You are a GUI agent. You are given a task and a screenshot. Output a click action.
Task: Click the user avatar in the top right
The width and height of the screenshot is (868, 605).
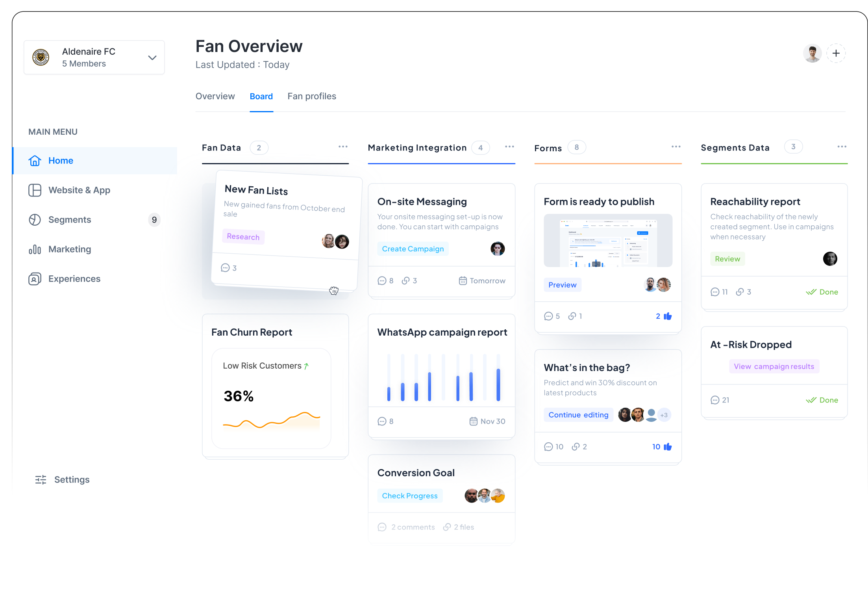(x=812, y=53)
